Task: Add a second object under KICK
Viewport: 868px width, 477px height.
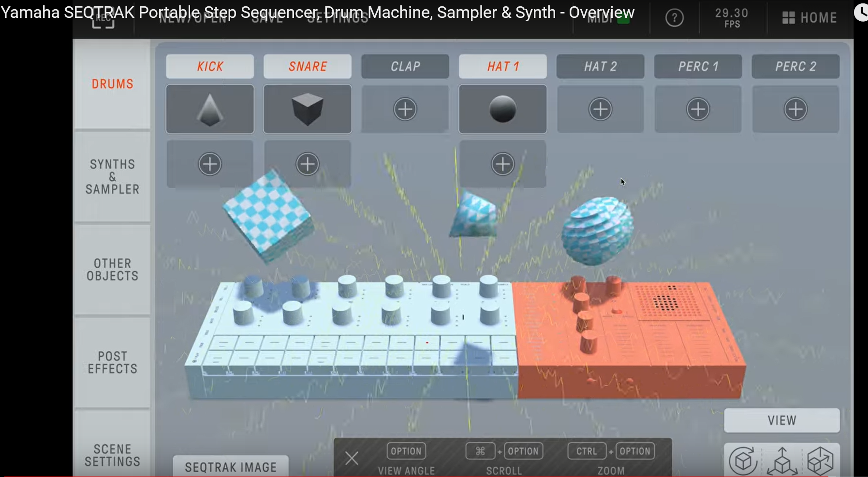Action: click(x=210, y=164)
